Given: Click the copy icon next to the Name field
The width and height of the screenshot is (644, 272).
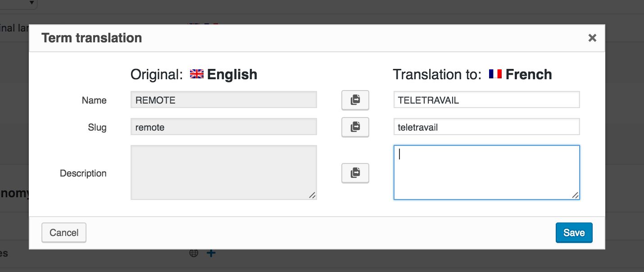Looking at the screenshot, I should [x=355, y=100].
